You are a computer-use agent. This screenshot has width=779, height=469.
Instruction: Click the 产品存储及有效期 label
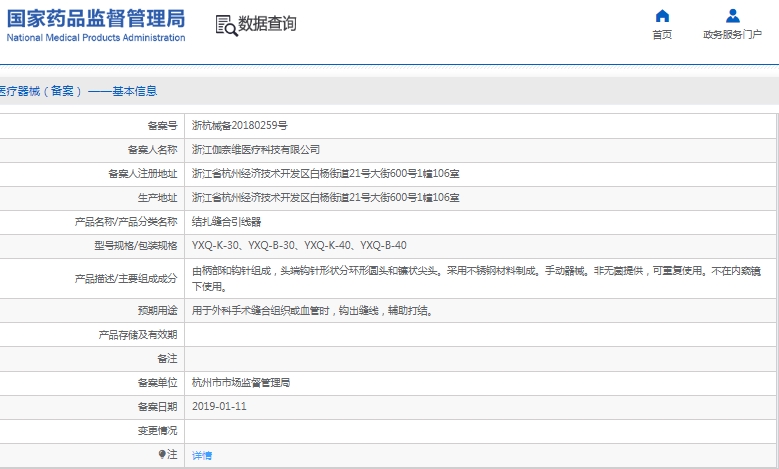pyautogui.click(x=138, y=335)
